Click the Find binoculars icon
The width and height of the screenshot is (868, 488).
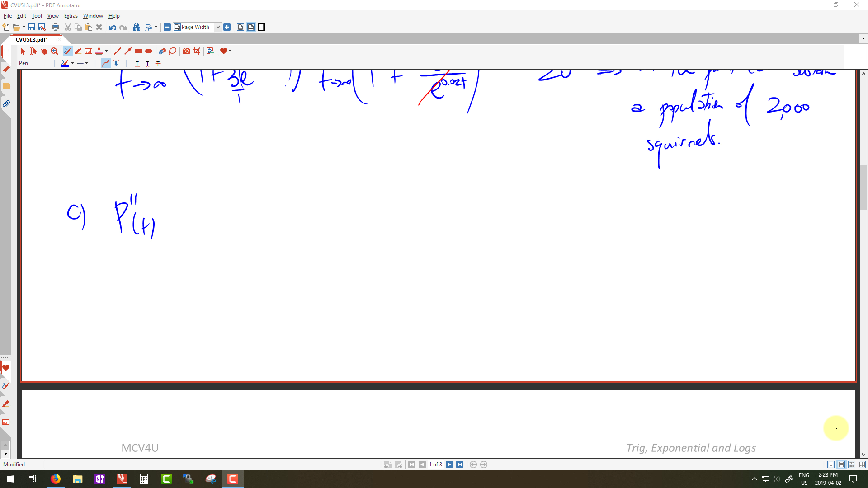coord(137,27)
